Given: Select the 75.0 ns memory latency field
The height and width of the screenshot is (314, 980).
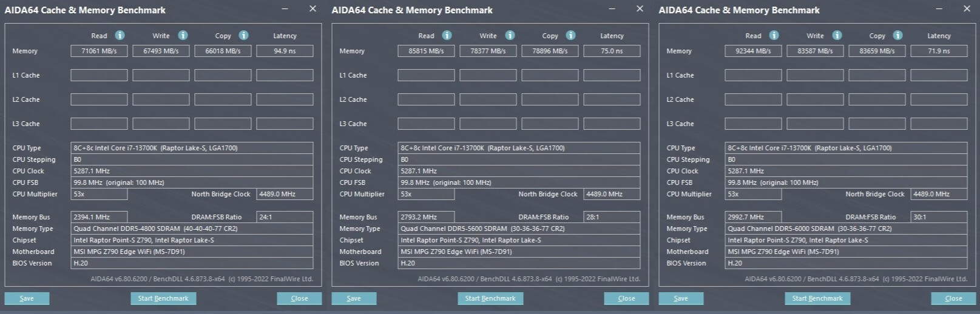Looking at the screenshot, I should pos(612,51).
